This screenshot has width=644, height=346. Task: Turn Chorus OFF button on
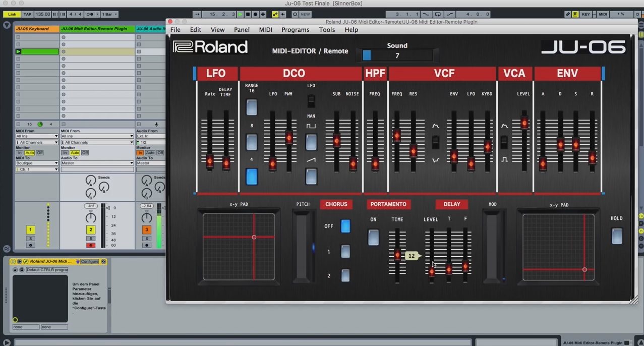pos(345,226)
